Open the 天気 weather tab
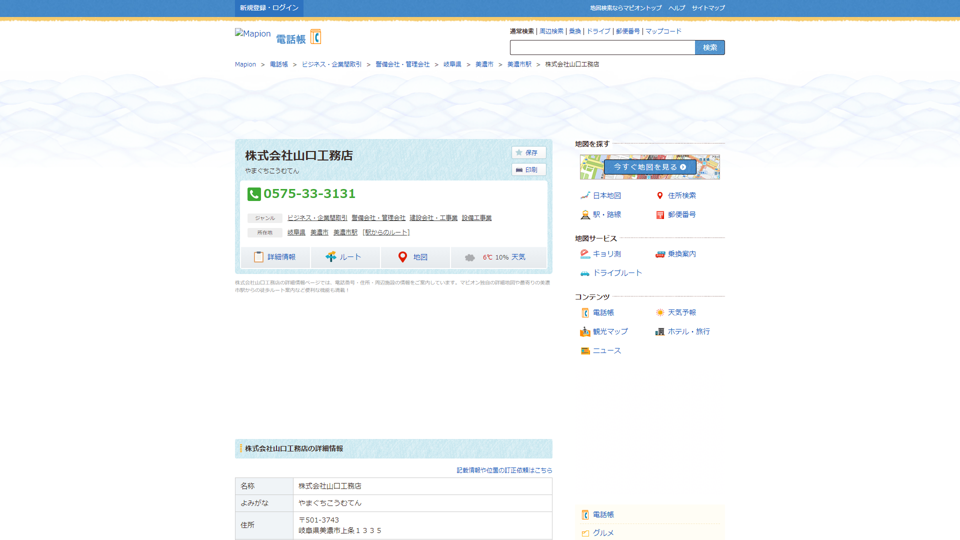Image resolution: width=960 pixels, height=540 pixels. (498, 257)
